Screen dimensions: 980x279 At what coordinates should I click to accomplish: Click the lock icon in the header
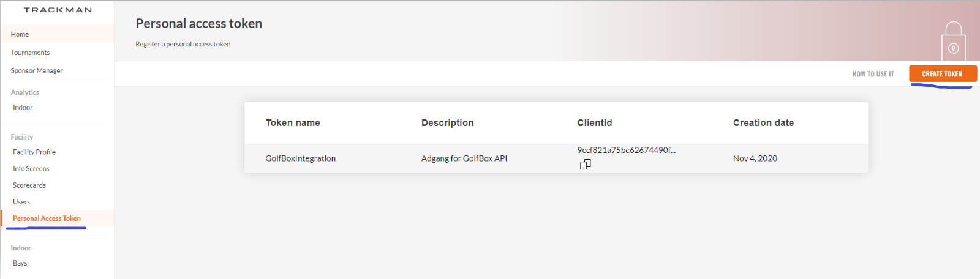coord(953,42)
